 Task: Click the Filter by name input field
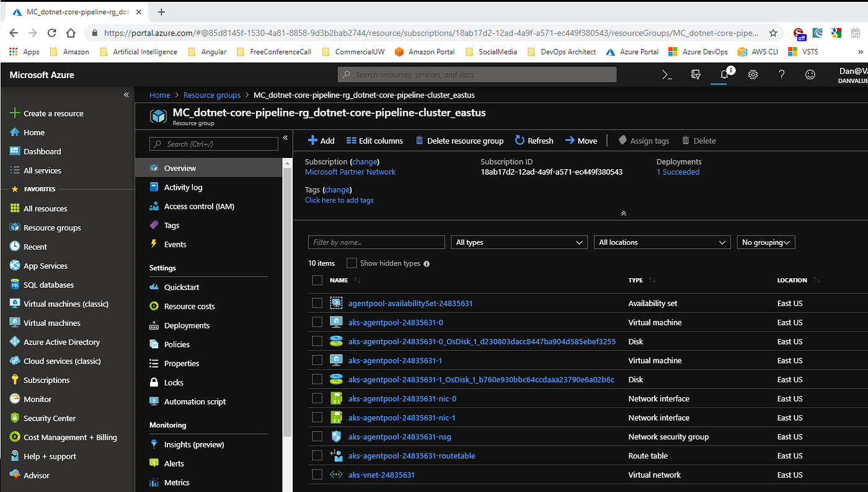coord(376,242)
